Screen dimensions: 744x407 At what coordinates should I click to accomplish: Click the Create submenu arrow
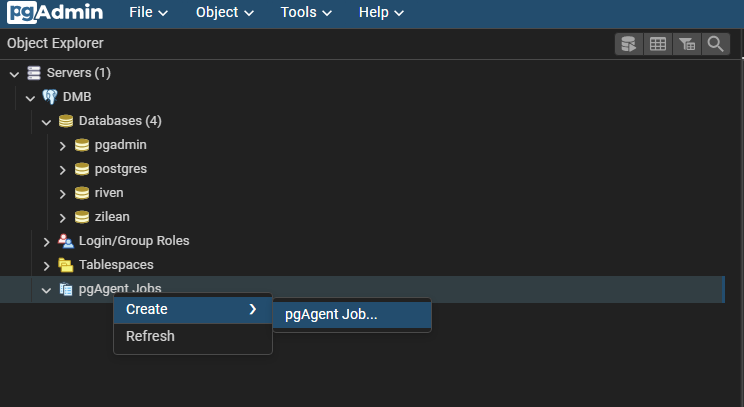coord(253,309)
